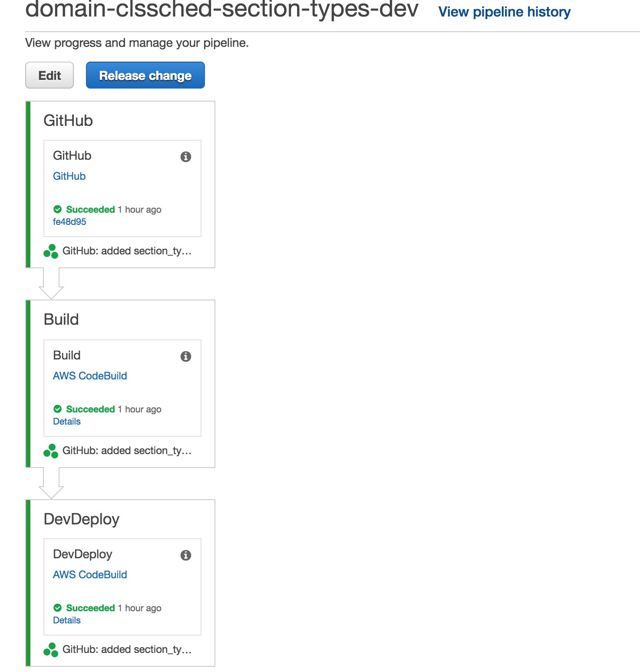Screen dimensions: 640x672
Task: Click Succeeded check icon in Build action
Action: [x=57, y=409]
